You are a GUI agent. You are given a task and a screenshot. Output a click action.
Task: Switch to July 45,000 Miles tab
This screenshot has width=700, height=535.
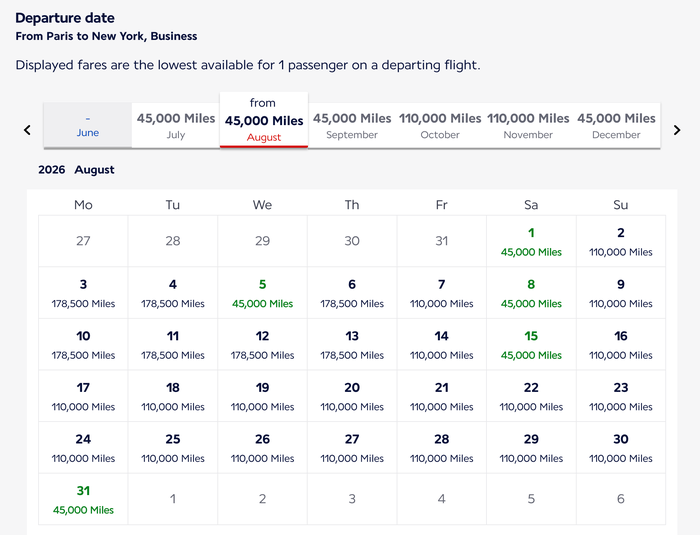click(x=176, y=125)
